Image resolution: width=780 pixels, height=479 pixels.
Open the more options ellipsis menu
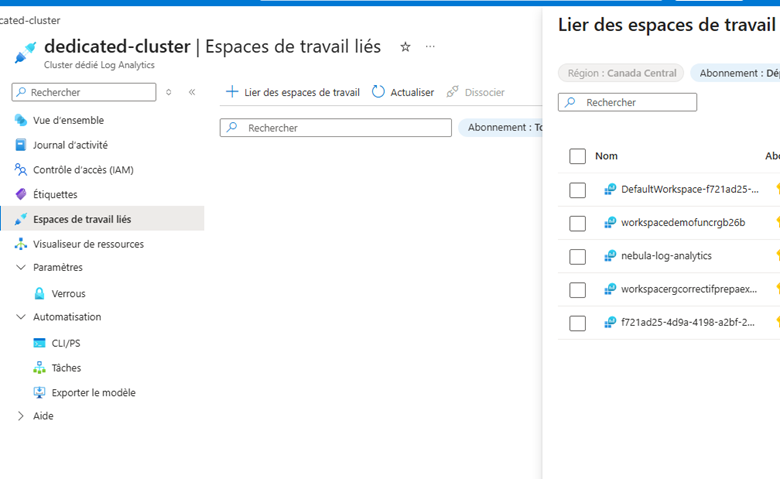tap(430, 47)
